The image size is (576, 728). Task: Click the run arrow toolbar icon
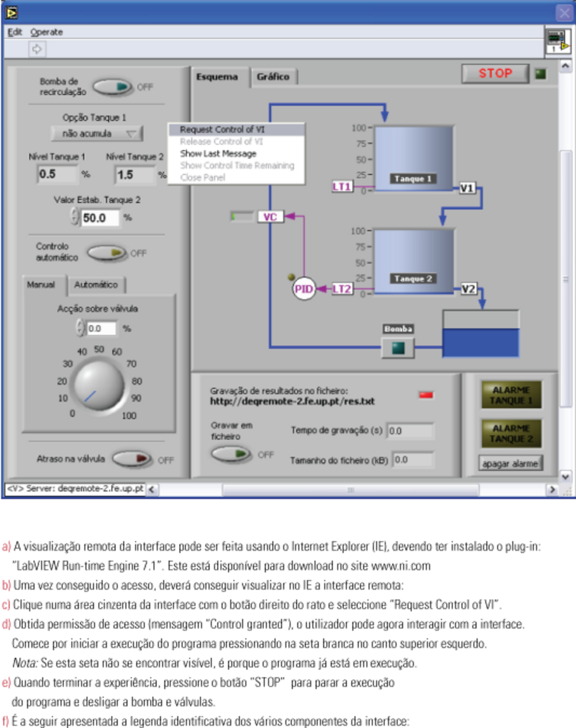(x=37, y=49)
